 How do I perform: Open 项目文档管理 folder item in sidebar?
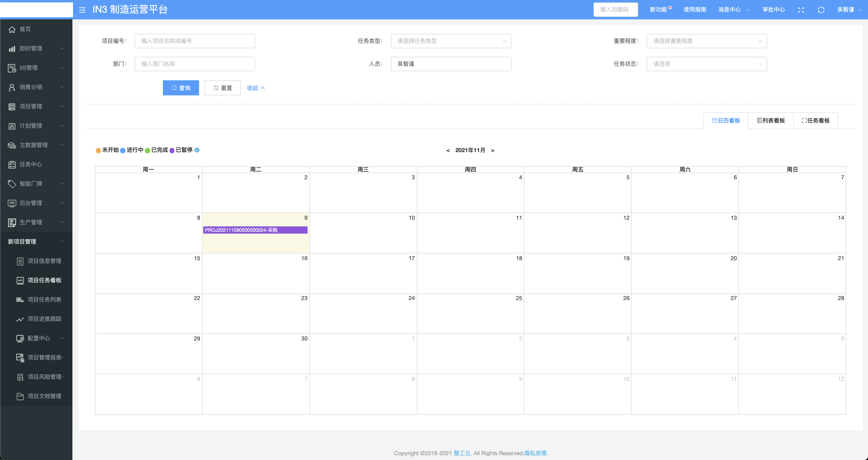pyautogui.click(x=44, y=396)
